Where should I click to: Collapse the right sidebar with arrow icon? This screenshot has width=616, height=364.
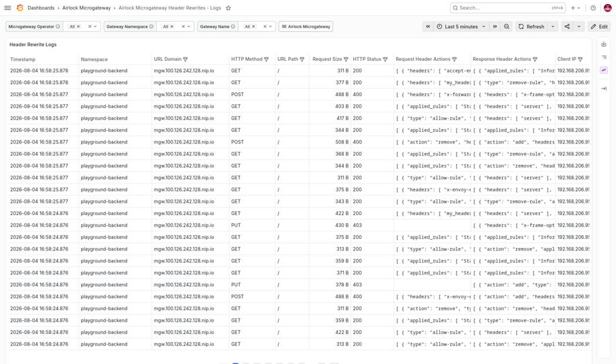pos(604,89)
